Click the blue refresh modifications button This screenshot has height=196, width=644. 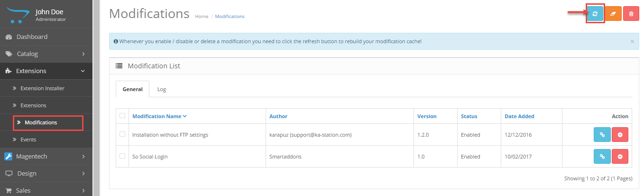(595, 14)
